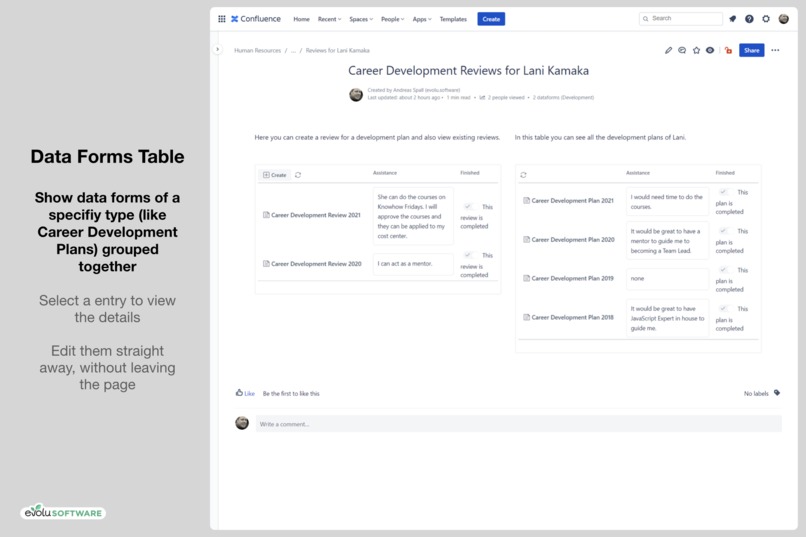
Task: Click the Share button
Action: point(752,50)
